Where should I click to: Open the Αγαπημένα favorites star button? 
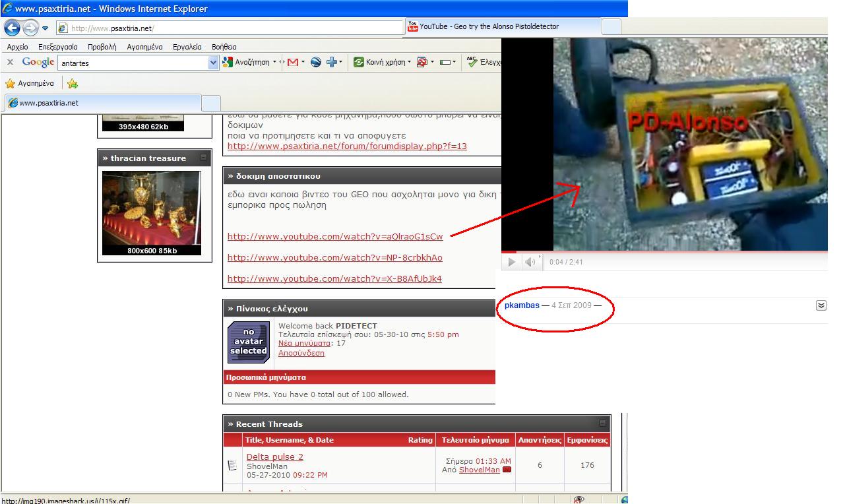coord(30,83)
